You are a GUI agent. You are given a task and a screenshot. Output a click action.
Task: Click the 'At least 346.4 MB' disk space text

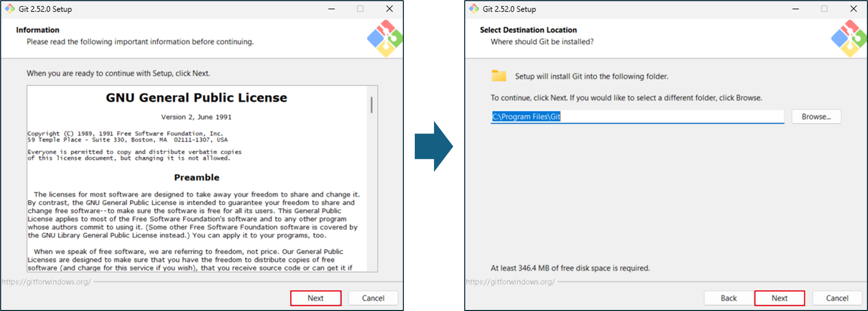[570, 268]
